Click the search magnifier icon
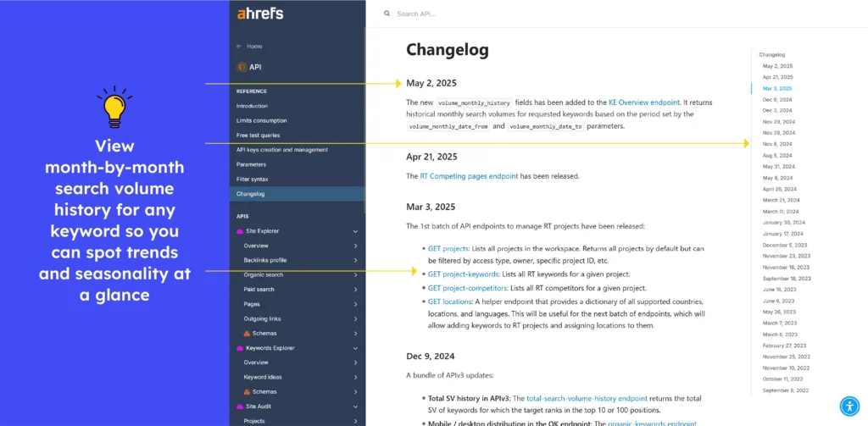The image size is (868, 426). click(x=387, y=14)
